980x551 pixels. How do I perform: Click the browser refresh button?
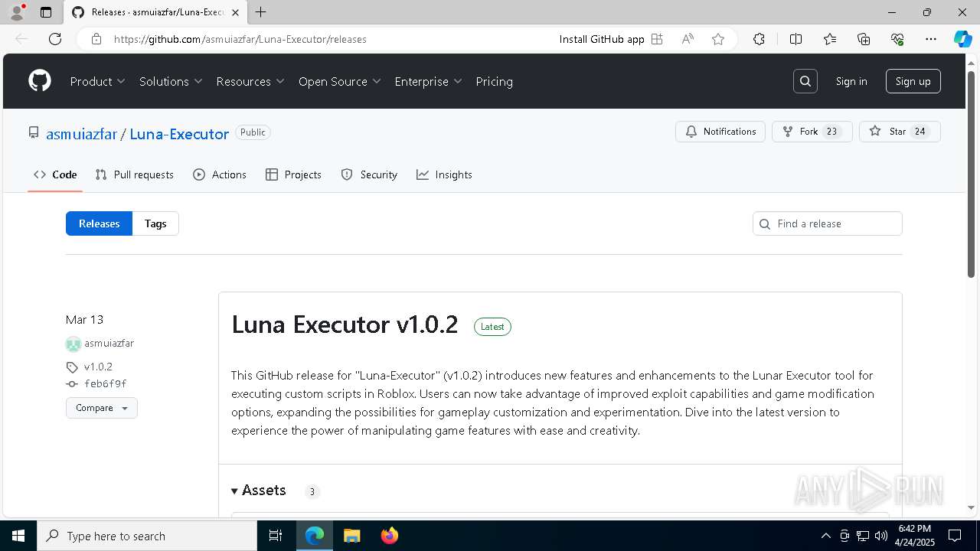click(55, 39)
